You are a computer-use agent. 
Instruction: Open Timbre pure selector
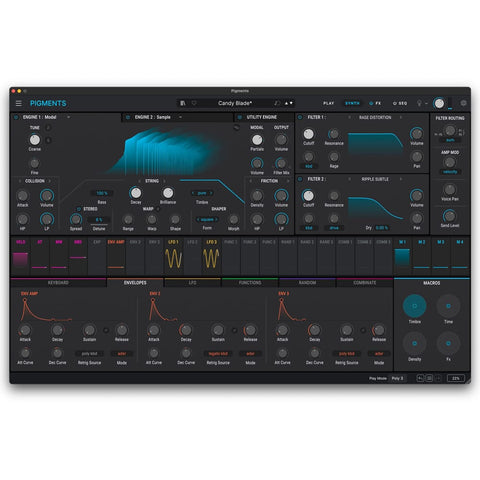(x=202, y=193)
